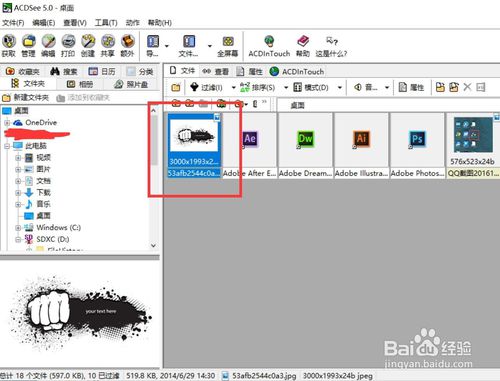Viewport: 500px width, 381px height.
Task: Switch to the 属性 tab in right pane
Action: pos(249,71)
